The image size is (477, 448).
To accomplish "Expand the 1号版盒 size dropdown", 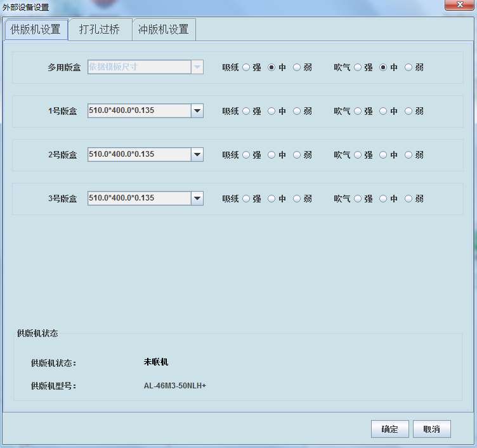I will pos(197,111).
